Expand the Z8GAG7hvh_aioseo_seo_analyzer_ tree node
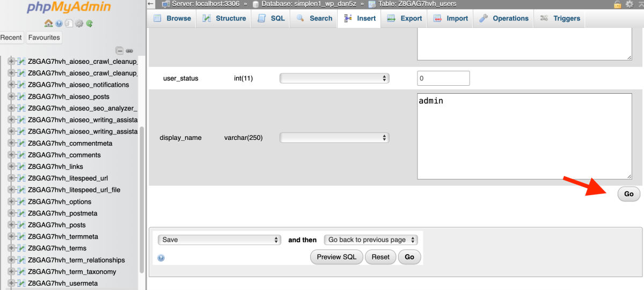 [x=11, y=108]
